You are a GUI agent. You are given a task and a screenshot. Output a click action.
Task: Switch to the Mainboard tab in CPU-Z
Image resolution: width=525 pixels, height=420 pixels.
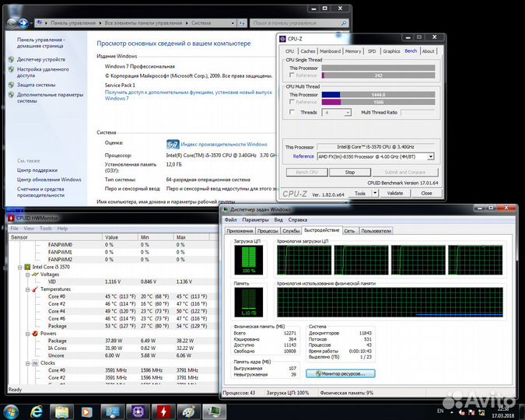click(330, 51)
